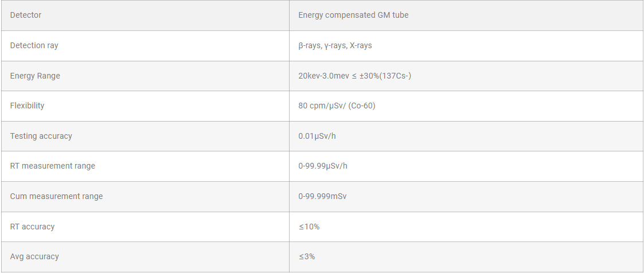644x273 pixels.
Task: Click the "Detector" label cell
Action: (26, 15)
